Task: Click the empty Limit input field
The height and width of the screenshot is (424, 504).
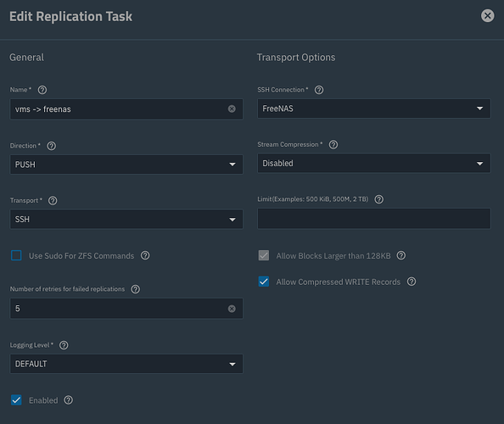Action: tap(374, 219)
